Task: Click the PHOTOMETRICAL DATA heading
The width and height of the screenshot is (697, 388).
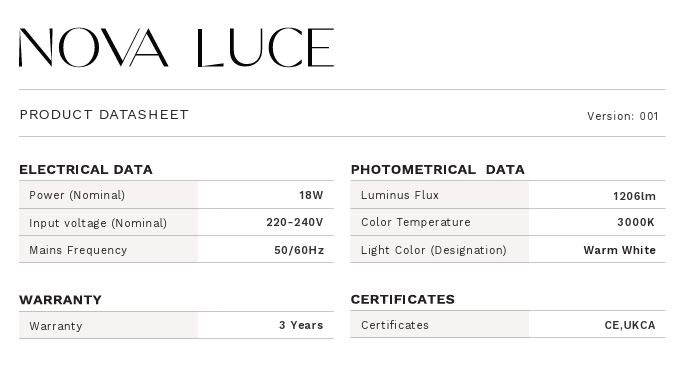Action: coord(438,169)
